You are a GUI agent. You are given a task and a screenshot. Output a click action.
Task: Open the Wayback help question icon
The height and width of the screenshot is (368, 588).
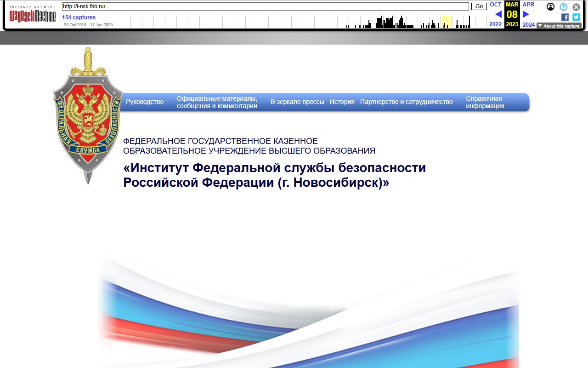coord(563,7)
